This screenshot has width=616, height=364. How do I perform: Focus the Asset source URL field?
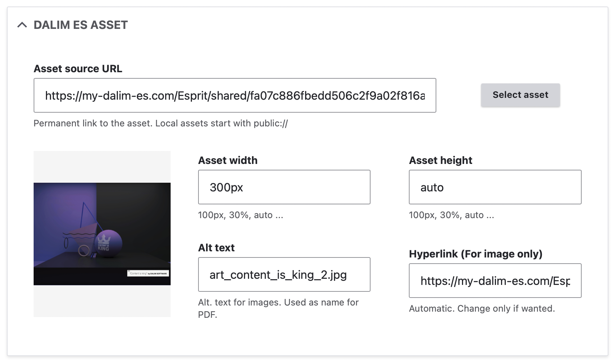pyautogui.click(x=235, y=95)
